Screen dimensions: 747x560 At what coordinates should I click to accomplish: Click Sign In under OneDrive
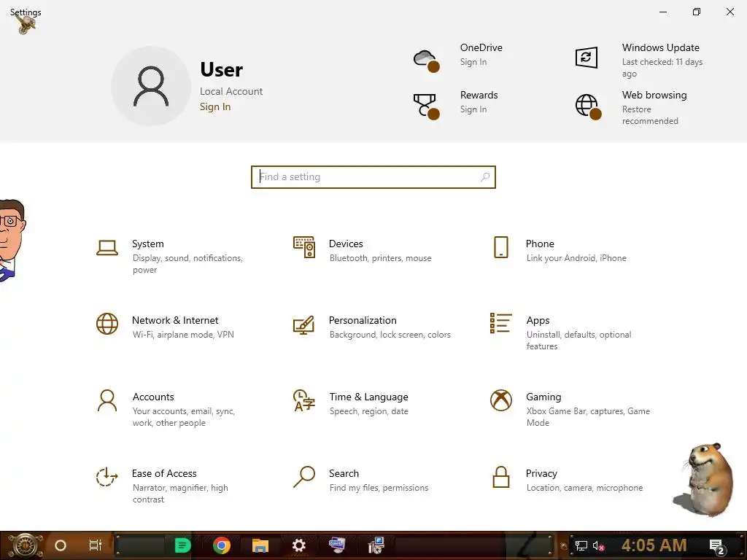click(x=473, y=62)
